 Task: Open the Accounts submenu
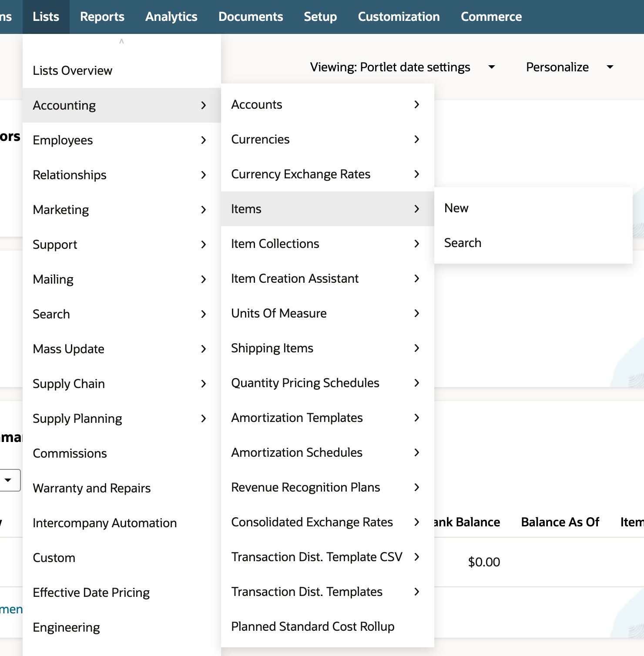coord(328,104)
